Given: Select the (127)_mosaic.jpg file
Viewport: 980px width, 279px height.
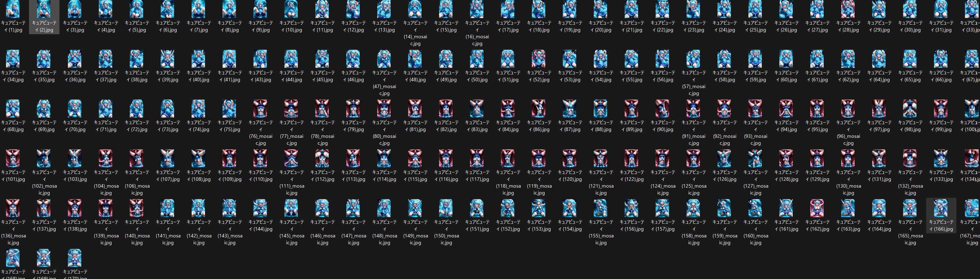Looking at the screenshot, I should 755,158.
